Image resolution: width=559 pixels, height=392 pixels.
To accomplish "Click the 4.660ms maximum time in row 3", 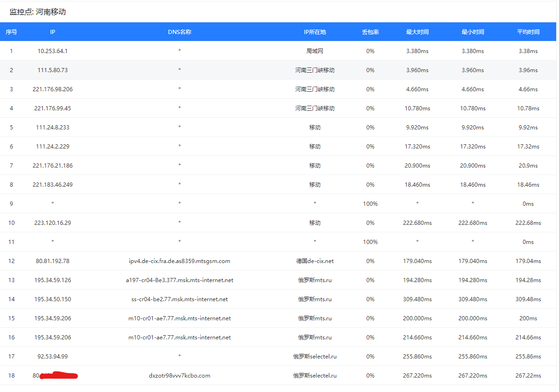I will 417,89.
